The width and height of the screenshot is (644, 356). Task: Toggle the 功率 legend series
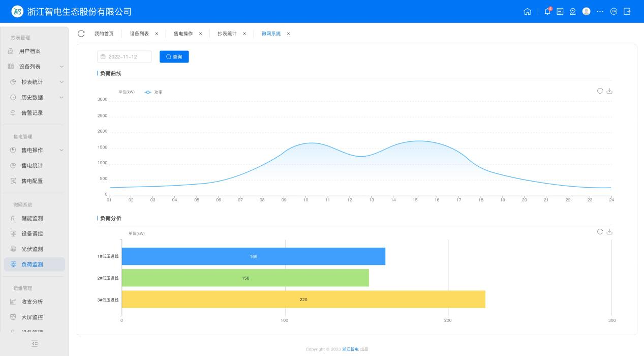(154, 92)
